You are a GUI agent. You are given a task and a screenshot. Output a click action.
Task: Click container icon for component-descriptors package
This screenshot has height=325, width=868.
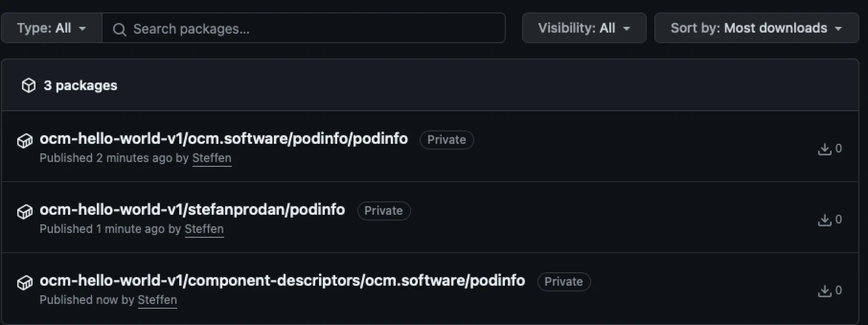tap(25, 282)
